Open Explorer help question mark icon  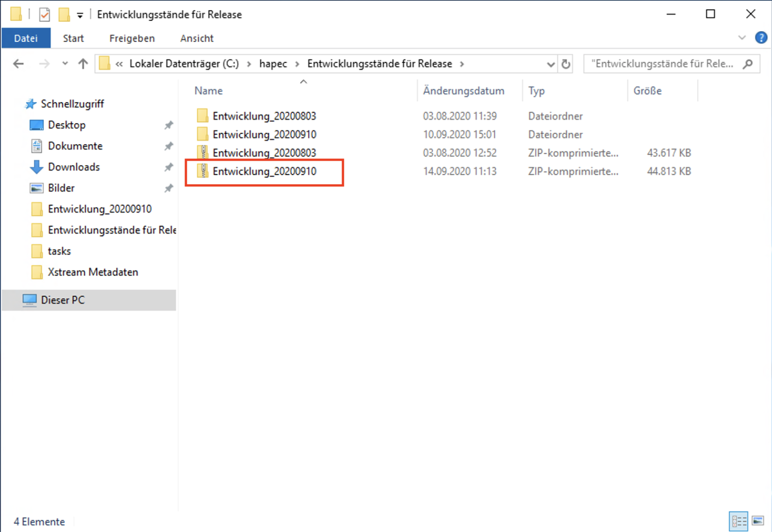tap(761, 38)
